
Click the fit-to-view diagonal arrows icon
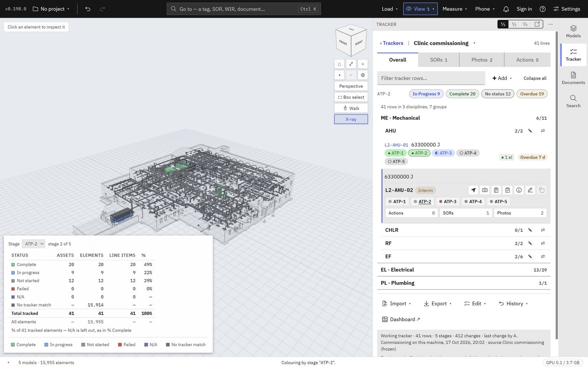[x=351, y=64]
